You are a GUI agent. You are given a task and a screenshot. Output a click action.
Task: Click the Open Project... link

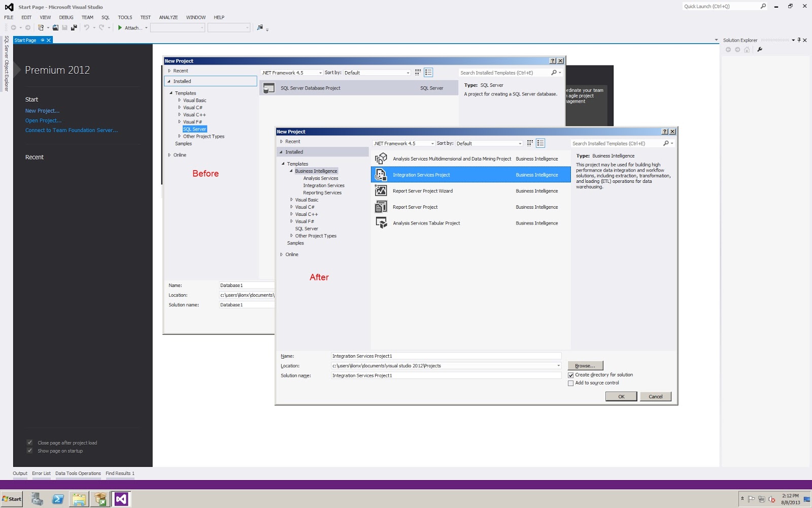pyautogui.click(x=43, y=120)
